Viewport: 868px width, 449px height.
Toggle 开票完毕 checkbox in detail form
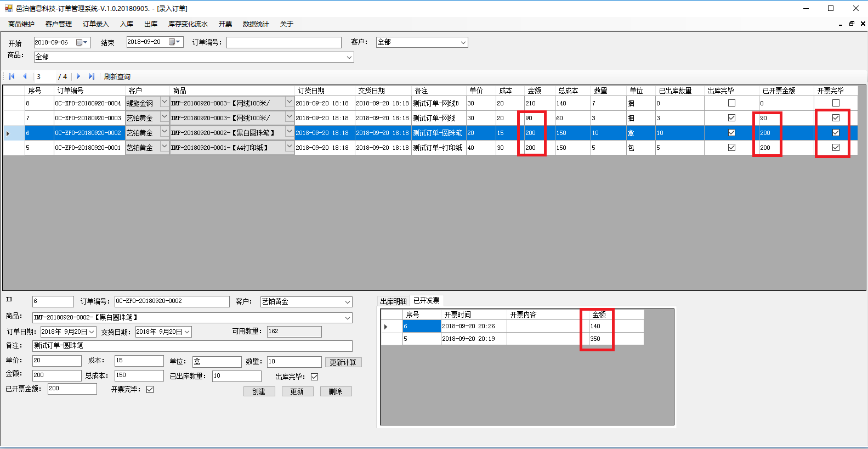(x=150, y=389)
